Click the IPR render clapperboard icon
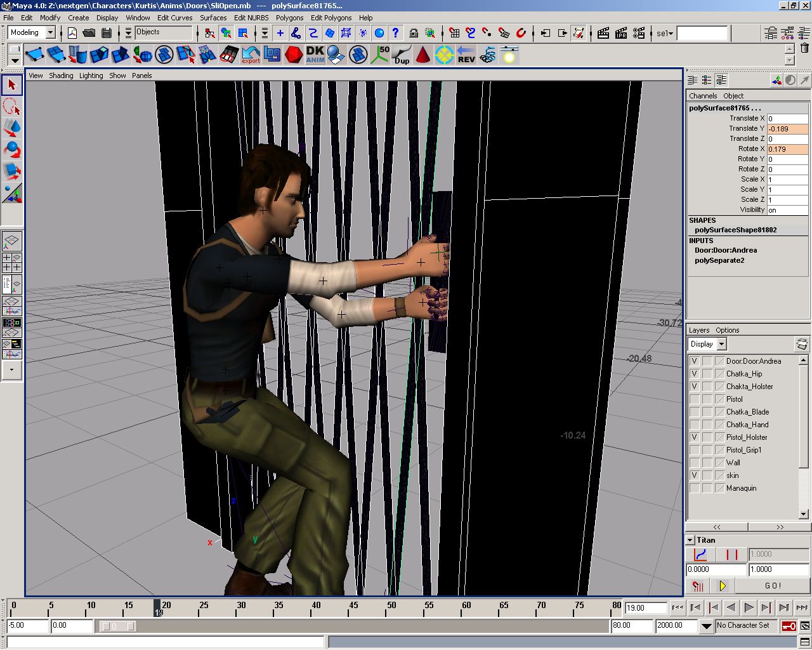Image resolution: width=812 pixels, height=650 pixels. pos(621,33)
